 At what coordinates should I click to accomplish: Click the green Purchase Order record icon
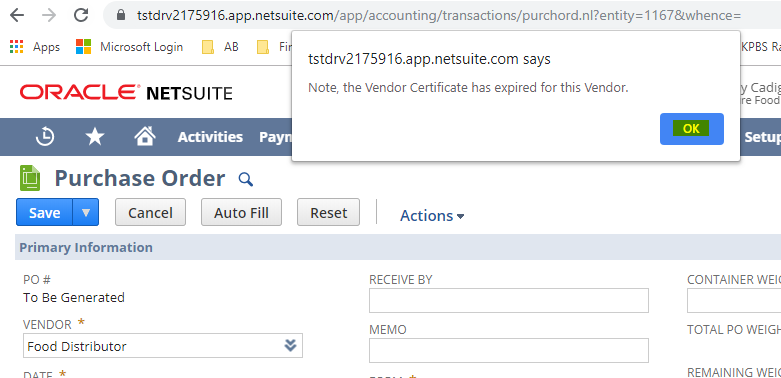(30, 178)
